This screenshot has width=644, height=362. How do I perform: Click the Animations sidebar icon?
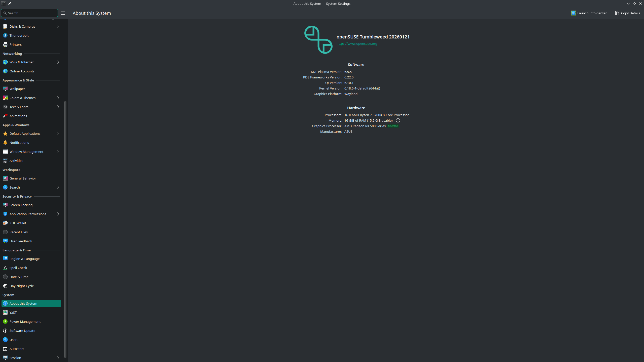pyautogui.click(x=5, y=116)
